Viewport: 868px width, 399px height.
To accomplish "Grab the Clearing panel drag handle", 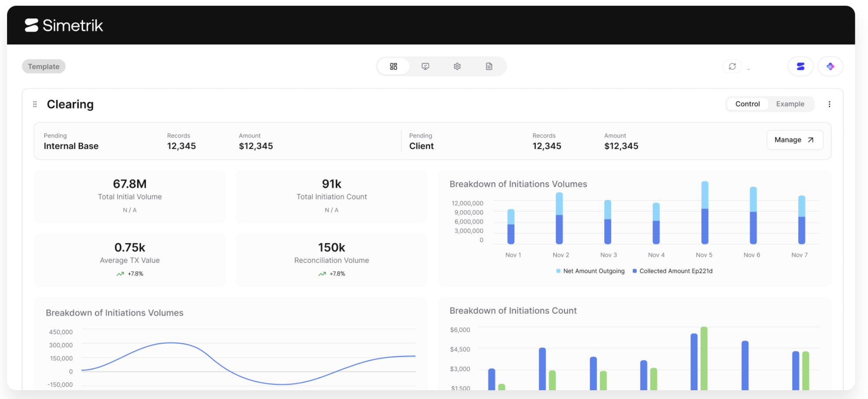I will click(x=35, y=104).
